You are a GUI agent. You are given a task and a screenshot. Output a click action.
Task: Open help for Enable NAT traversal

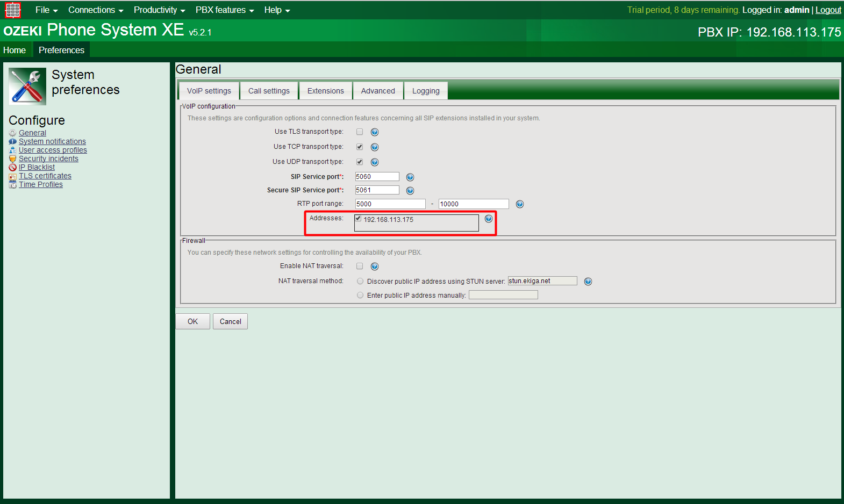tap(375, 267)
